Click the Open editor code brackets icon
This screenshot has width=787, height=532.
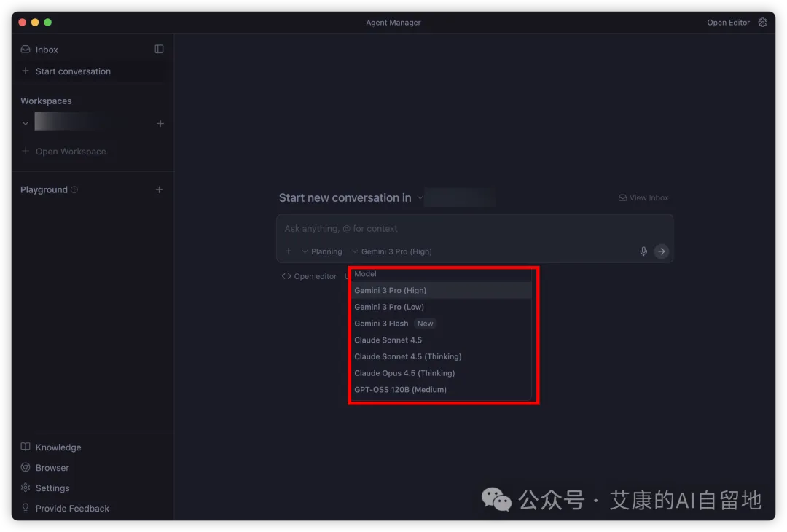tap(286, 276)
